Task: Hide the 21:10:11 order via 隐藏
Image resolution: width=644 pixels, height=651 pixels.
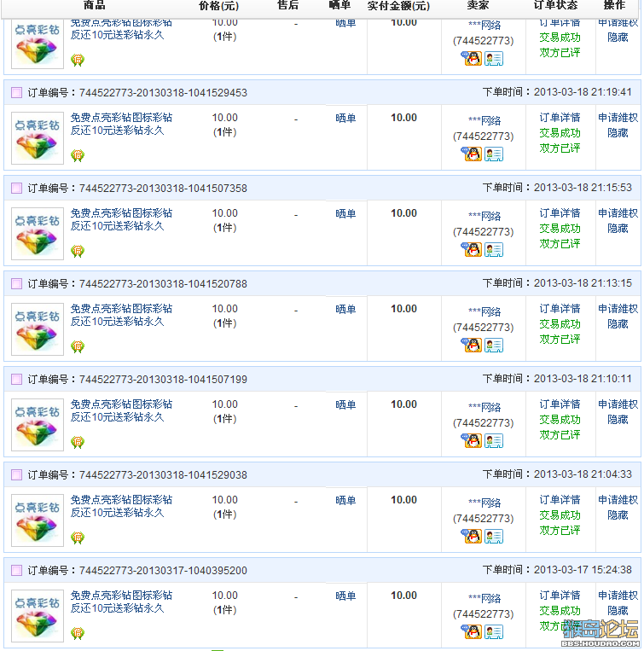Action: 618,420
